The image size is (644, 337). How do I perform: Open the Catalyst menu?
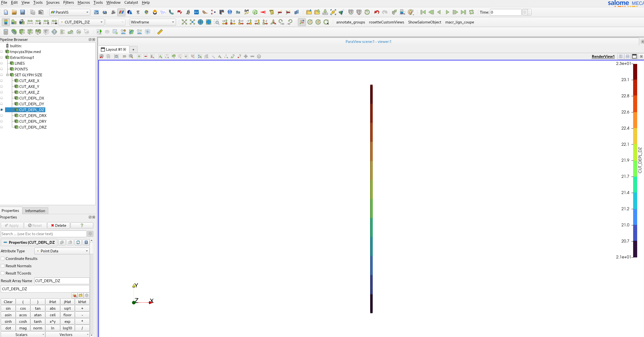[131, 3]
